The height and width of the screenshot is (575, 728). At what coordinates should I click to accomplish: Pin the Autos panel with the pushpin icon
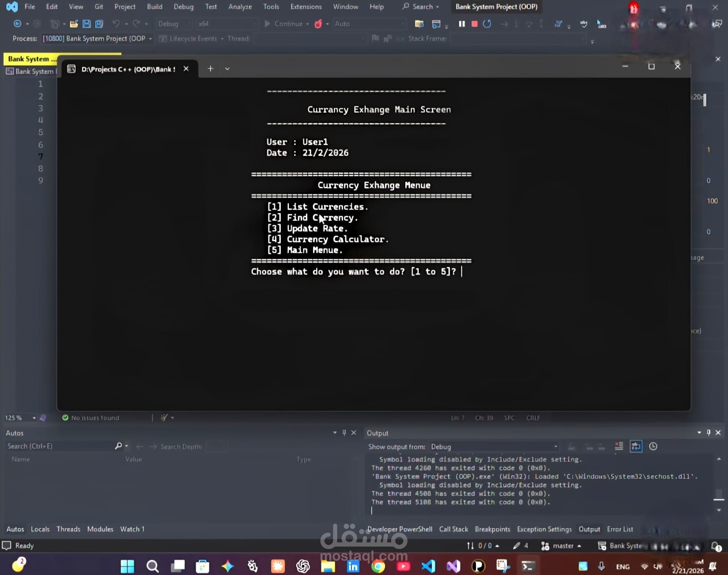(x=344, y=433)
